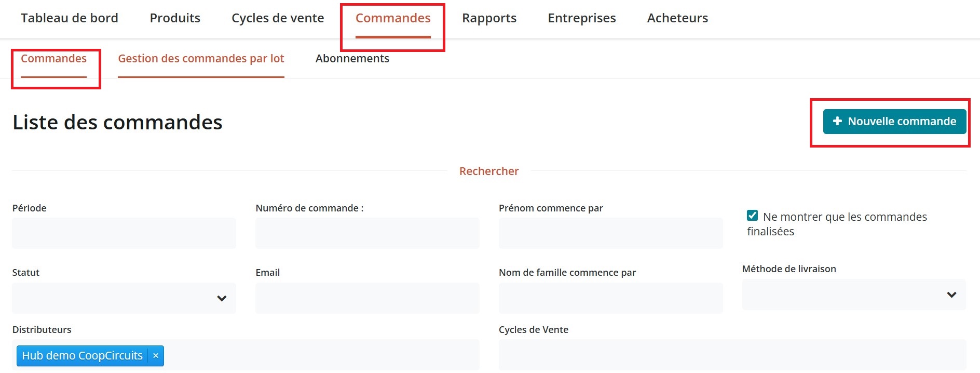This screenshot has width=980, height=373.
Task: Navigate to the Entreprises menu
Action: (581, 18)
